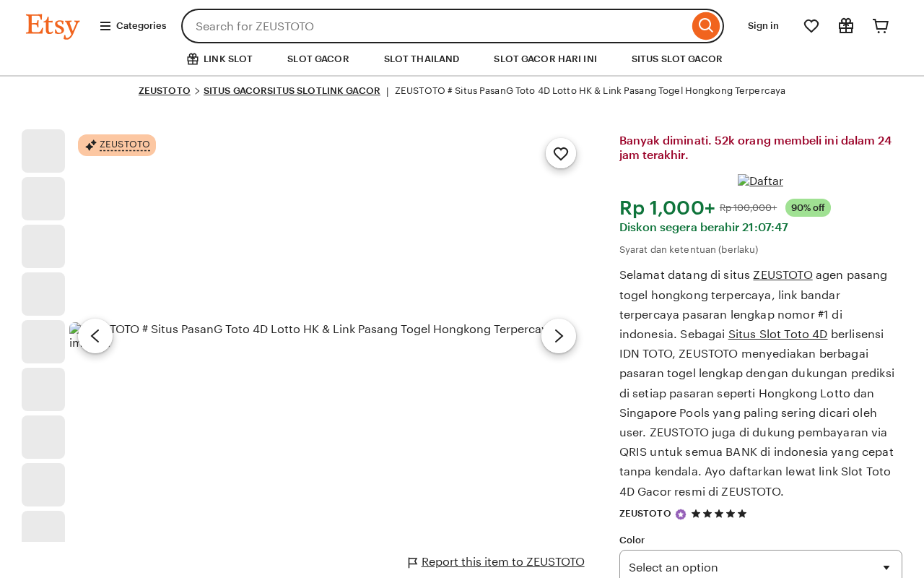924x578 pixels.
Task: Open the LINK SLOT menu item
Action: pyautogui.click(x=219, y=59)
